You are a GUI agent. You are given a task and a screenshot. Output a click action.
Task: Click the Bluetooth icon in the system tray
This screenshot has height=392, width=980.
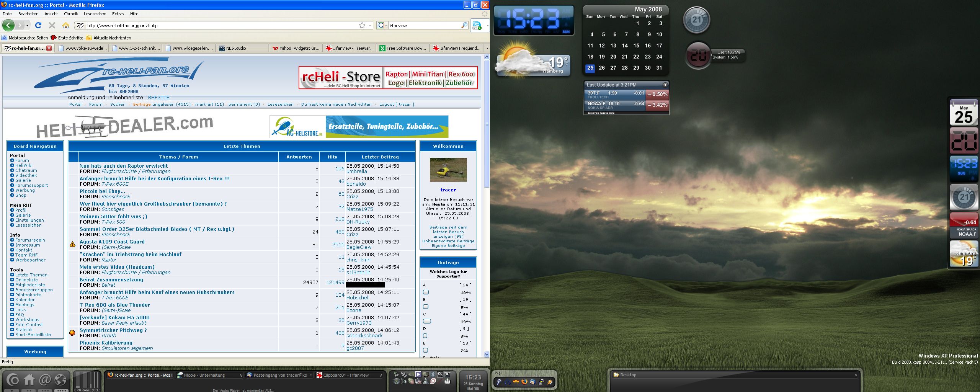coord(433,374)
